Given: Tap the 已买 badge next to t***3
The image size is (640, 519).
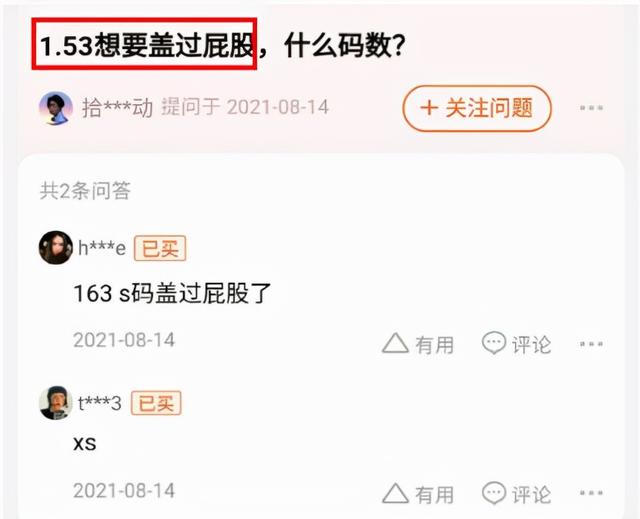Looking at the screenshot, I should point(156,403).
